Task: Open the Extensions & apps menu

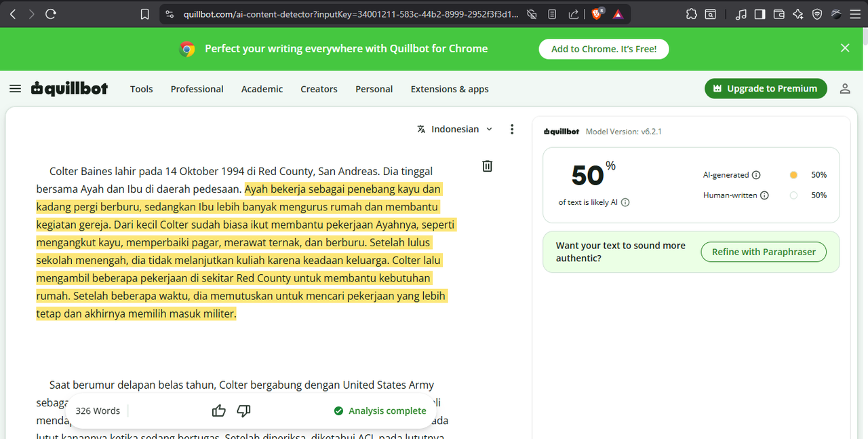Action: [450, 89]
